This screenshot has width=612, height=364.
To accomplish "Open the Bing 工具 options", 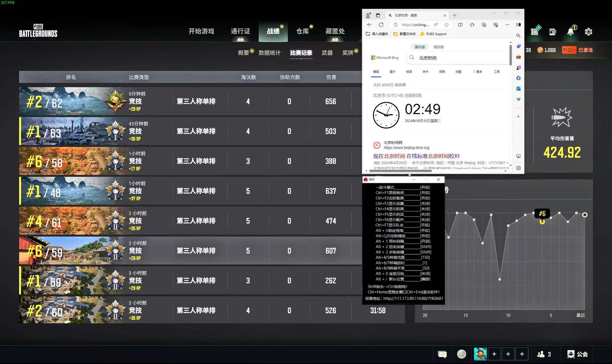I will [497, 72].
